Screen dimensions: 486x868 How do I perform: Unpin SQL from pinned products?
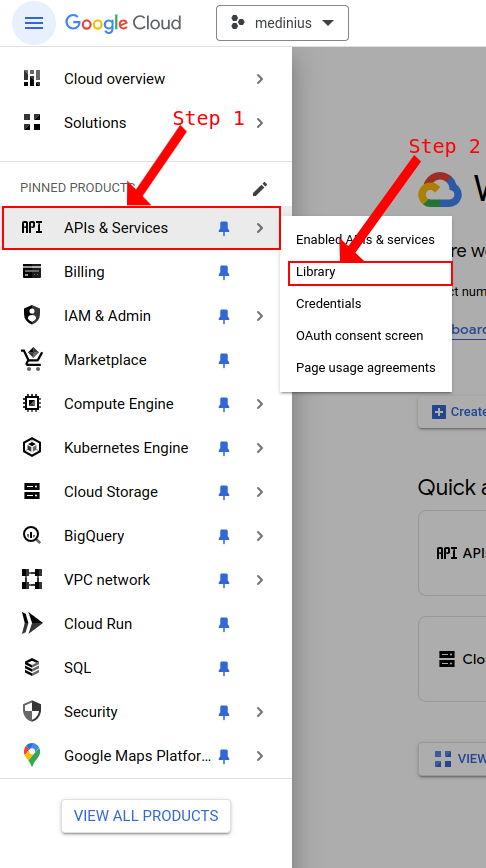[224, 668]
